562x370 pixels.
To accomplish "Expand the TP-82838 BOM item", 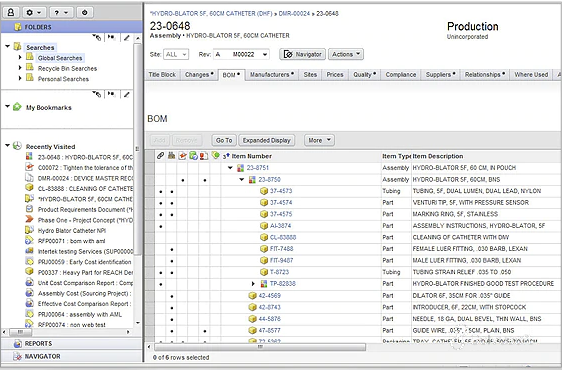I will tap(253, 284).
